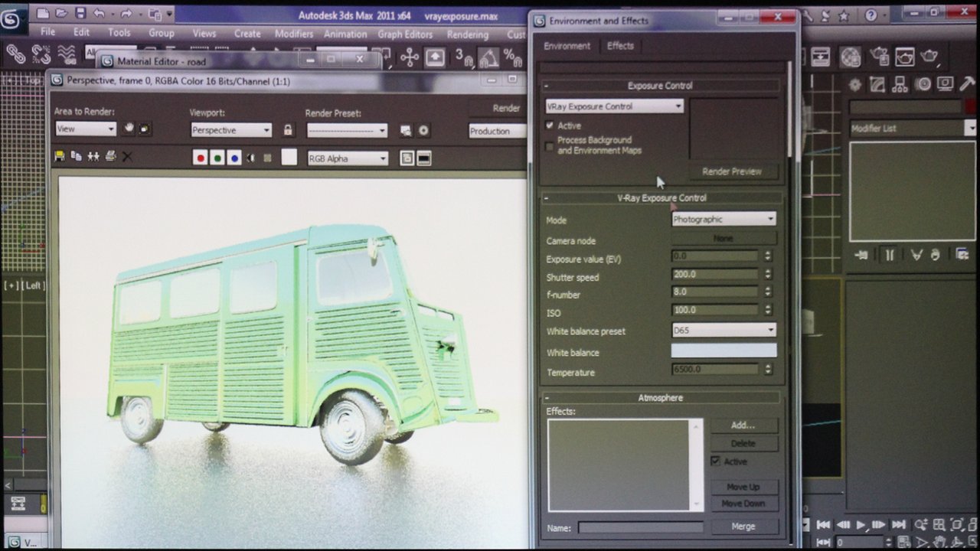Open the Area to Render dropdown showing View
Image resolution: width=980 pixels, height=551 pixels.
coord(85,129)
